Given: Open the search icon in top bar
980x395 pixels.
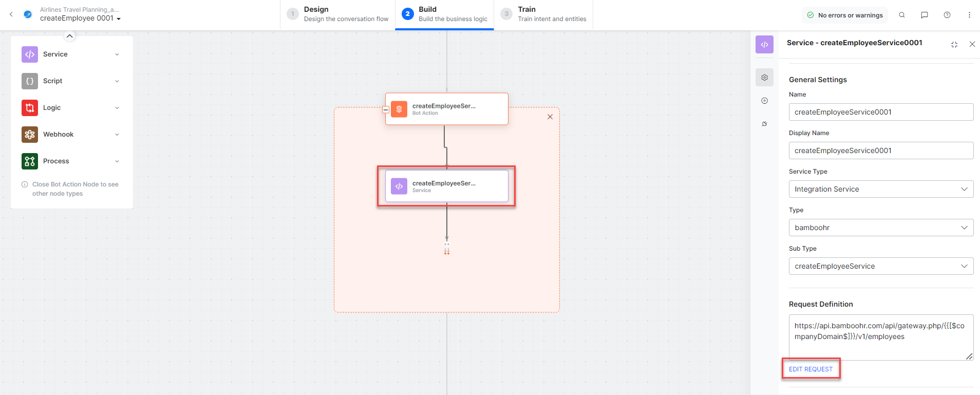Looking at the screenshot, I should (902, 15).
